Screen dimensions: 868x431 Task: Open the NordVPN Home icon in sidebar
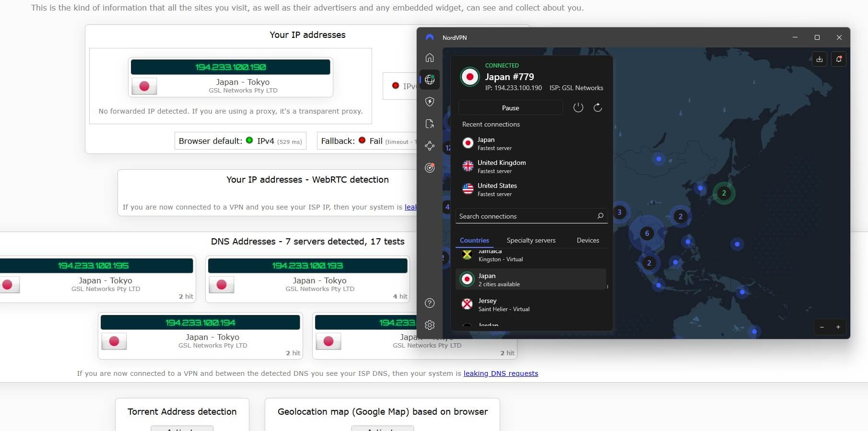pos(430,58)
